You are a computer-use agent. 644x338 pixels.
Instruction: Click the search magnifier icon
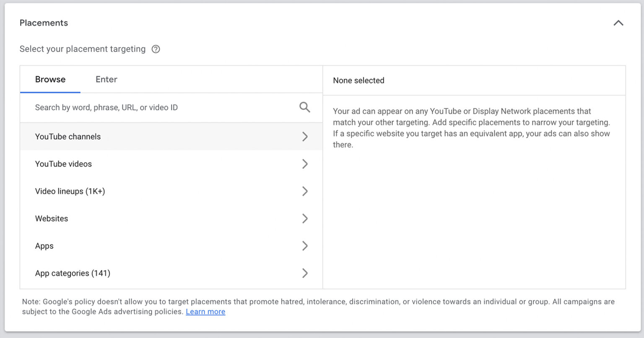click(304, 107)
